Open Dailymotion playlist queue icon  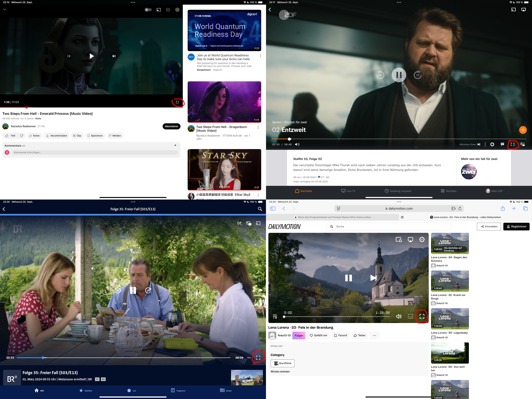pos(275,316)
